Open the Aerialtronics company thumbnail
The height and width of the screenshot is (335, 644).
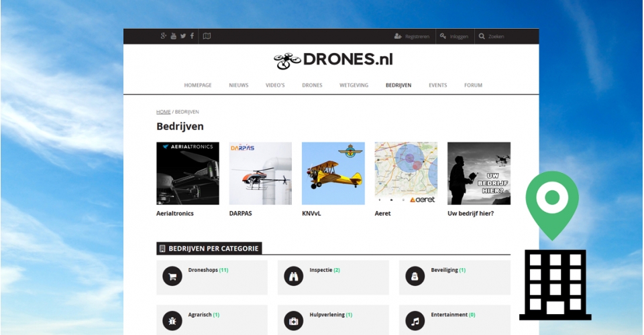point(188,174)
